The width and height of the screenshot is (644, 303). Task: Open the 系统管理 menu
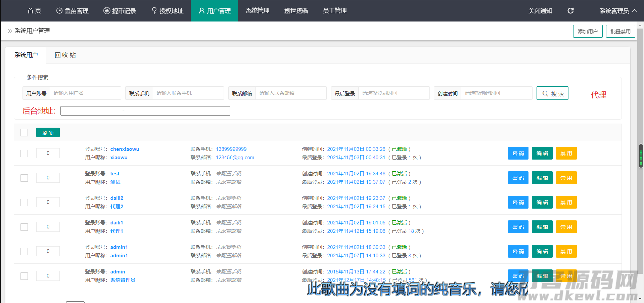(x=258, y=11)
